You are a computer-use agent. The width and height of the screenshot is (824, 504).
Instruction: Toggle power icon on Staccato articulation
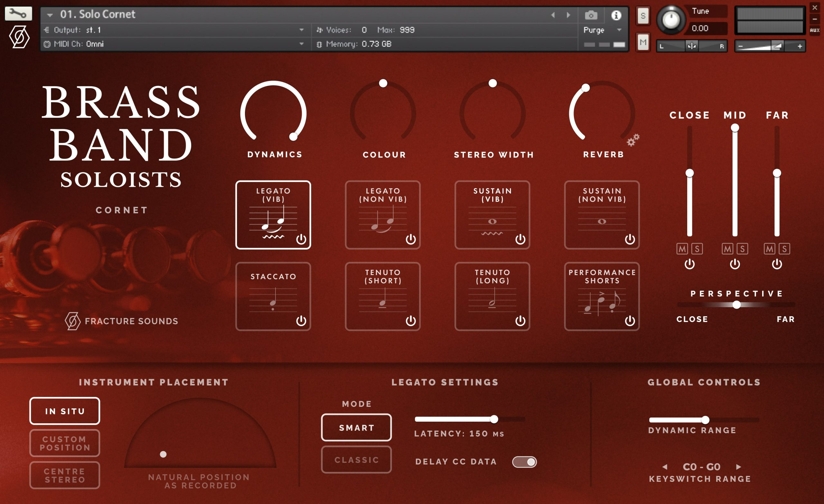tap(301, 321)
